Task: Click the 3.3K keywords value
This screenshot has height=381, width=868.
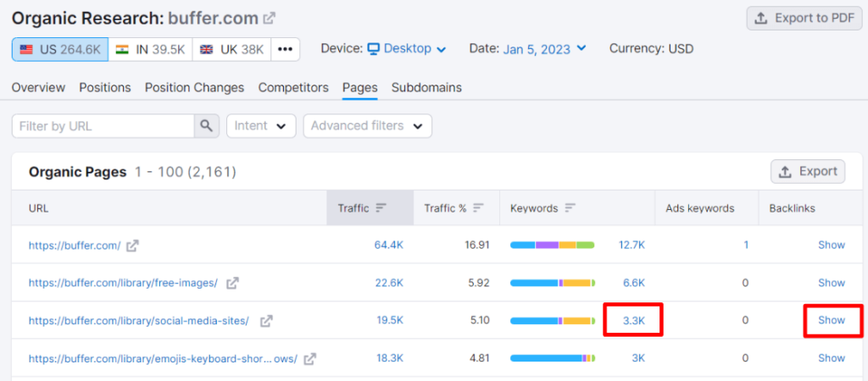Action: click(x=634, y=320)
